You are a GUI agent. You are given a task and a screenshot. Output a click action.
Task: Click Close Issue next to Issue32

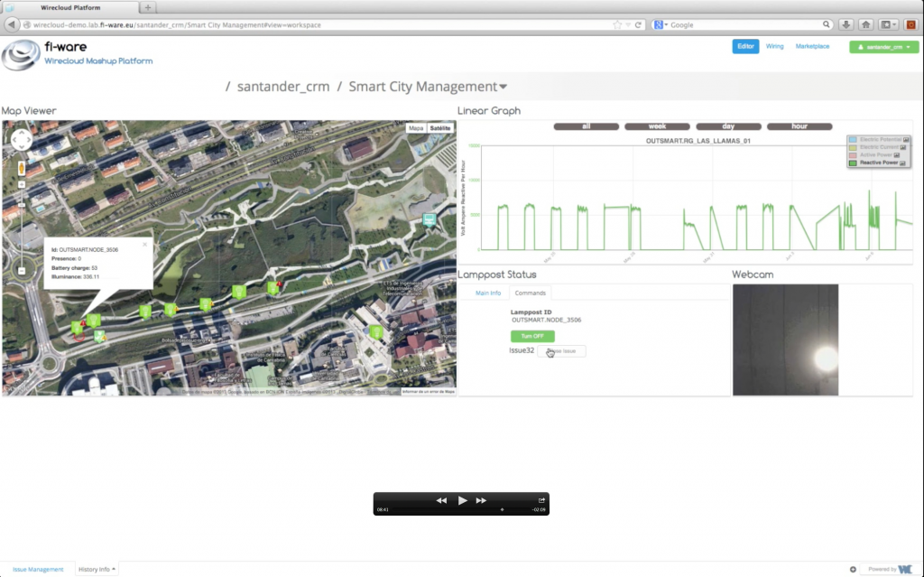pyautogui.click(x=561, y=350)
